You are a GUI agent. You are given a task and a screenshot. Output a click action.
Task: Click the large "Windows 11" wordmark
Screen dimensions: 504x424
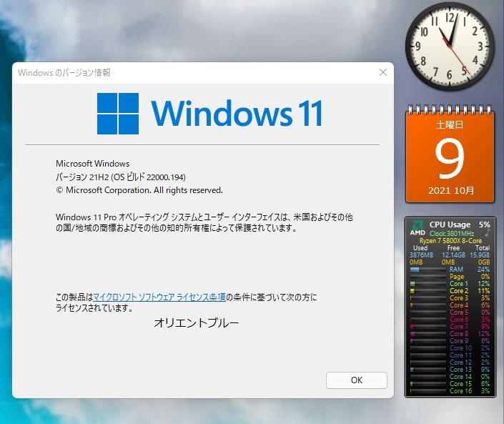coord(237,113)
